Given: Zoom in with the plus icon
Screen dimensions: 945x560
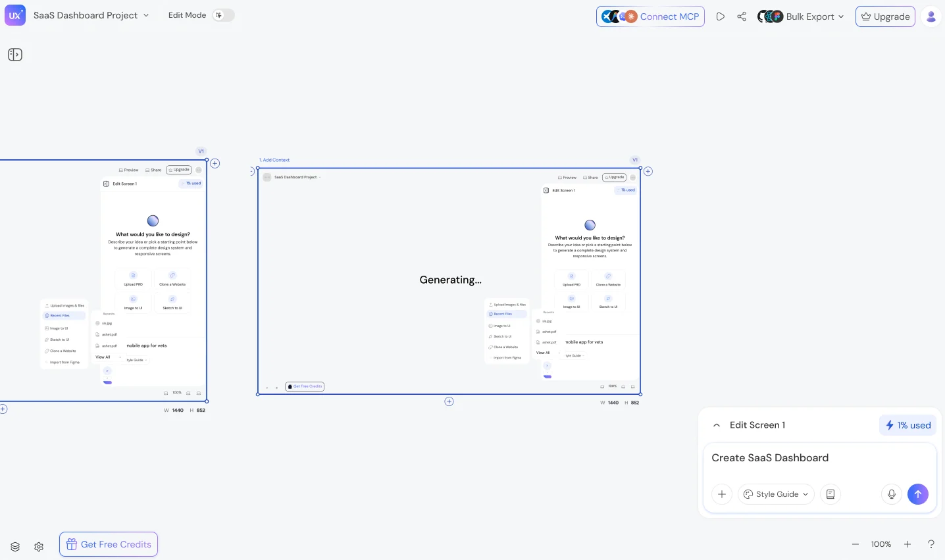Looking at the screenshot, I should pos(907,544).
